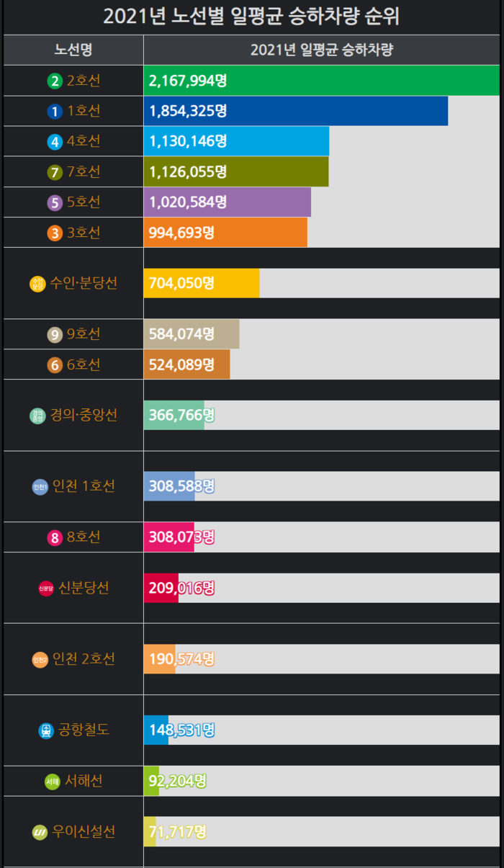
Task: Click the green 2,167,994명 bar
Action: click(x=321, y=81)
